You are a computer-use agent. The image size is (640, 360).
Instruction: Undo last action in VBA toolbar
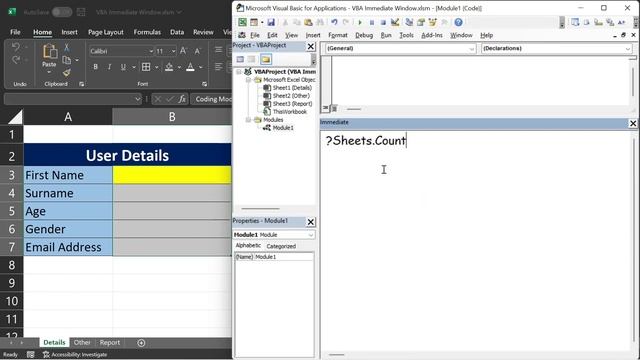pyautogui.click(x=334, y=22)
